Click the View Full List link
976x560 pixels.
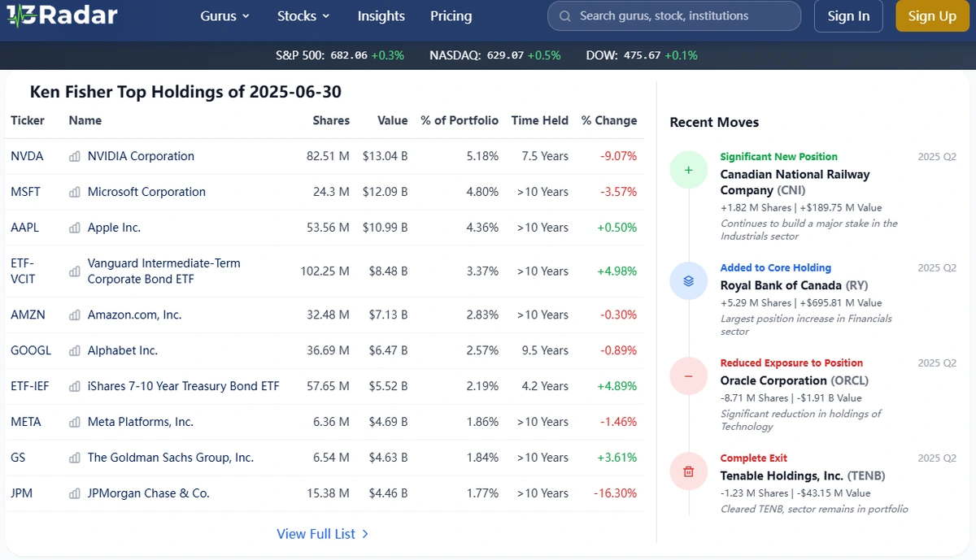coord(322,534)
